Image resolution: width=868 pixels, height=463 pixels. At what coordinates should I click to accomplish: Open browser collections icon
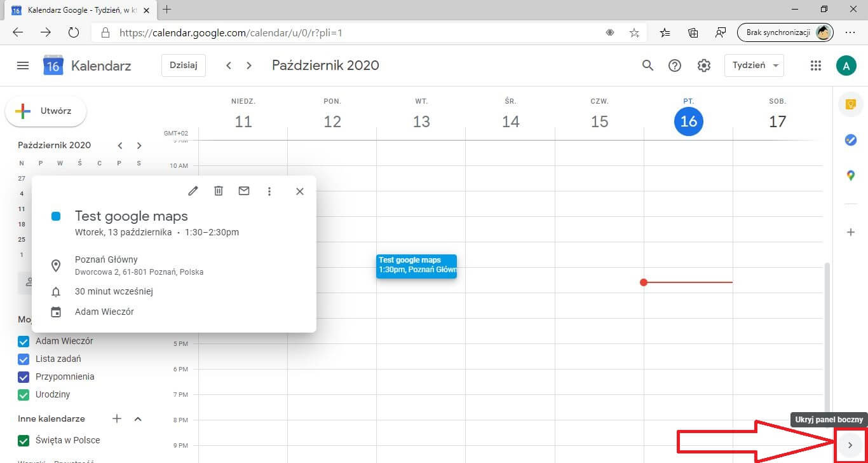[x=693, y=32]
